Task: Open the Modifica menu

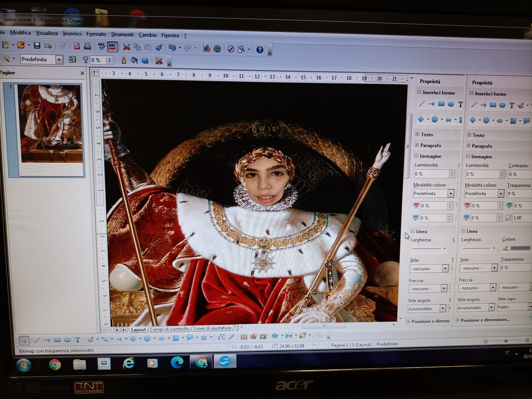Action: point(20,33)
